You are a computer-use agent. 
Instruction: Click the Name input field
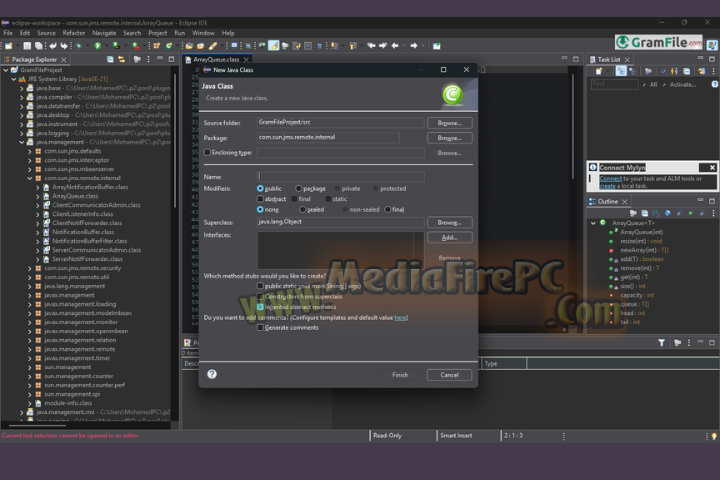click(x=341, y=176)
